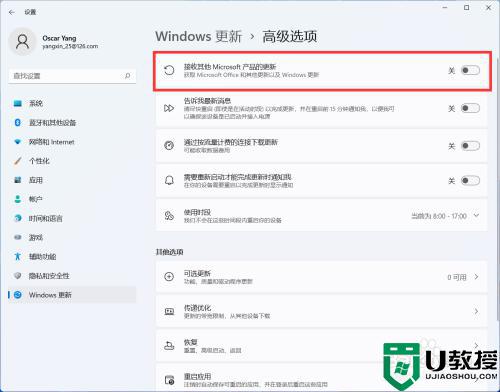The height and width of the screenshot is (392, 500).
Task: Open 蓝牙和其他设备 via the Bluetooth icon
Action: click(x=18, y=122)
